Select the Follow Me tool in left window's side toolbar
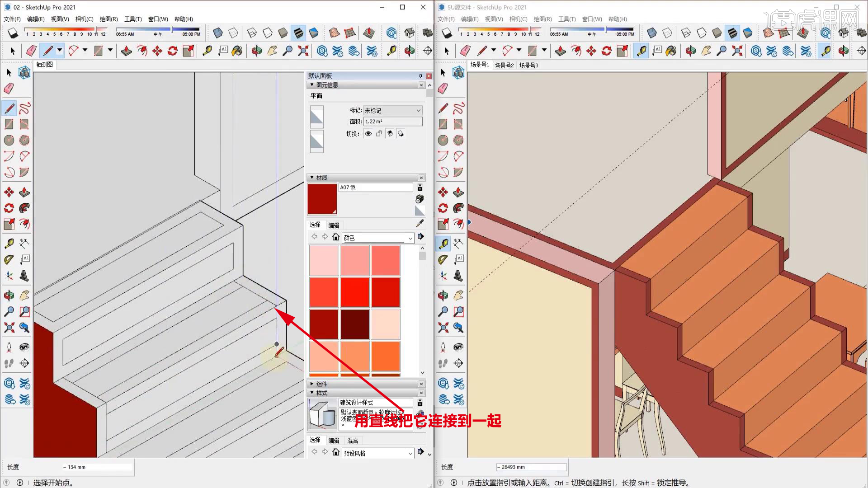868x488 pixels. (24, 208)
